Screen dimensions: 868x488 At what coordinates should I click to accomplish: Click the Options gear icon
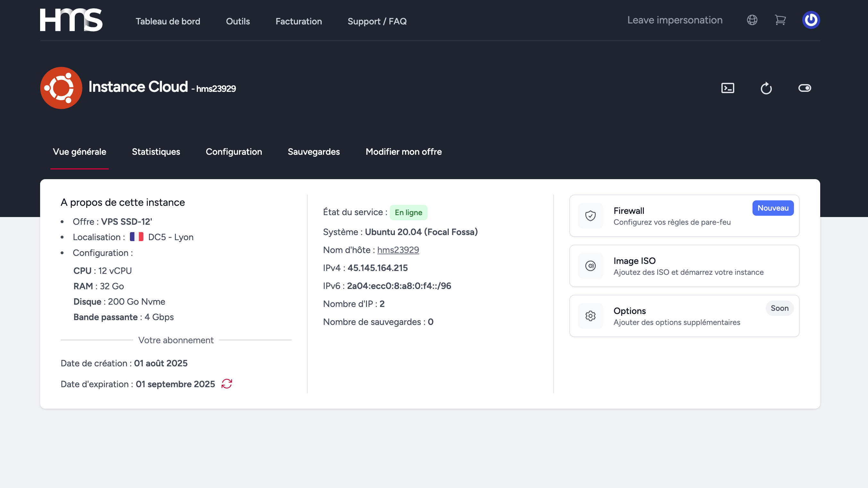click(590, 316)
